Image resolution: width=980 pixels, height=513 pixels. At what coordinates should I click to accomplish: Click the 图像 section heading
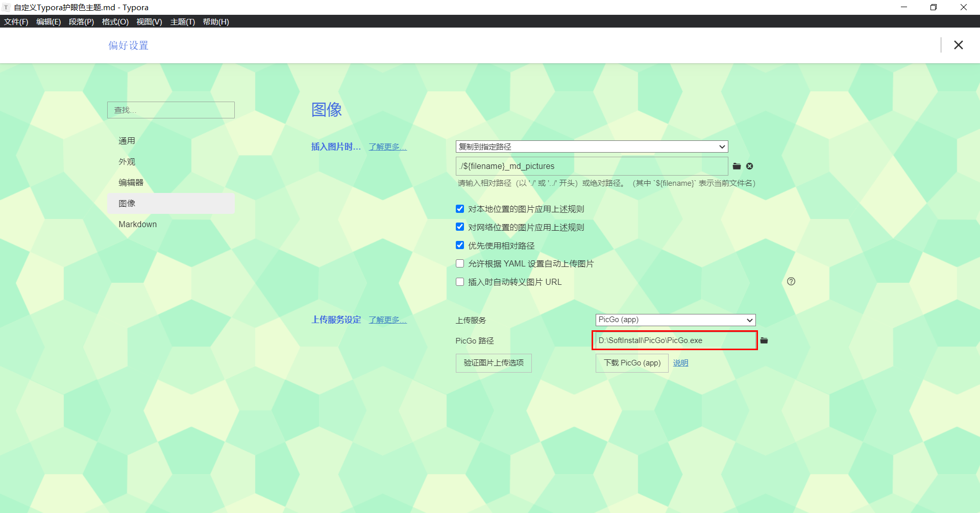point(327,110)
